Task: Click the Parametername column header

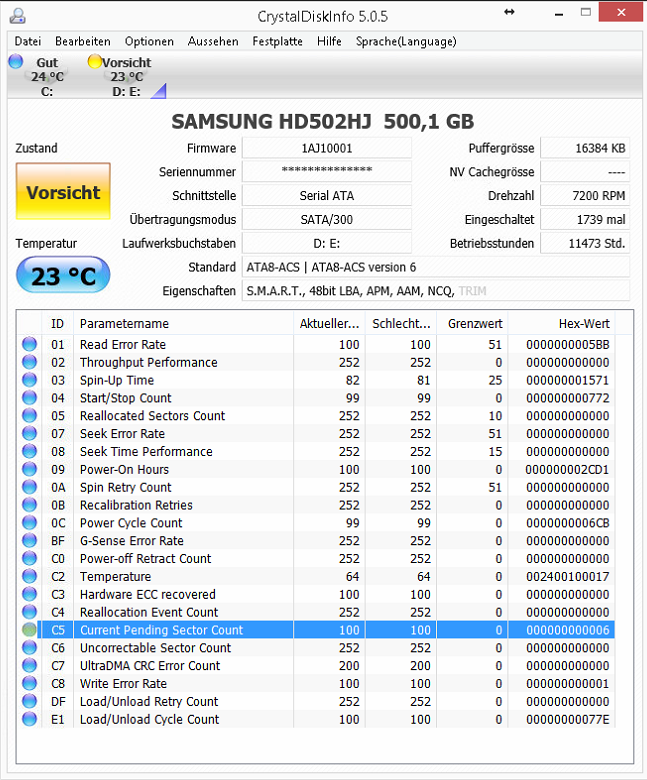Action: point(184,324)
